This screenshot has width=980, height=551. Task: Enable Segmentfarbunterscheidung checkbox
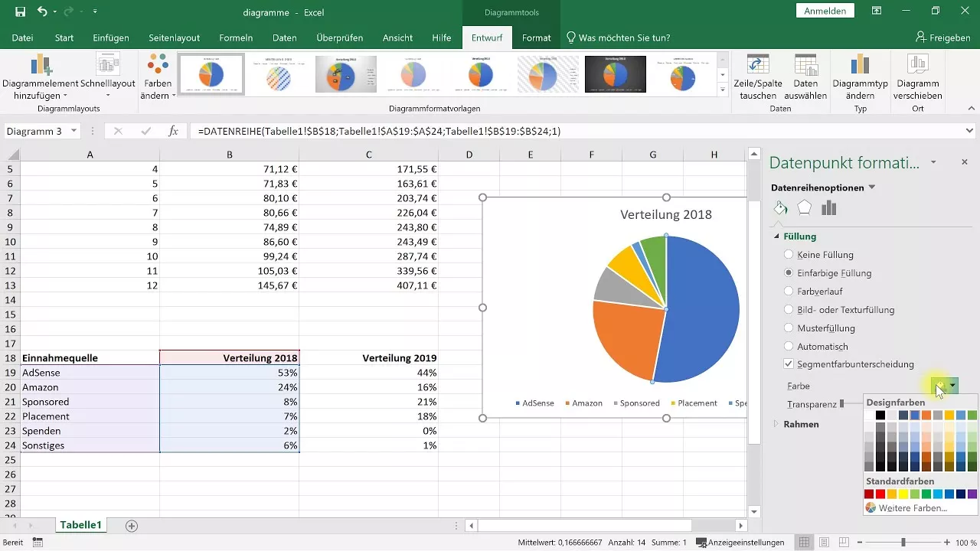[789, 364]
